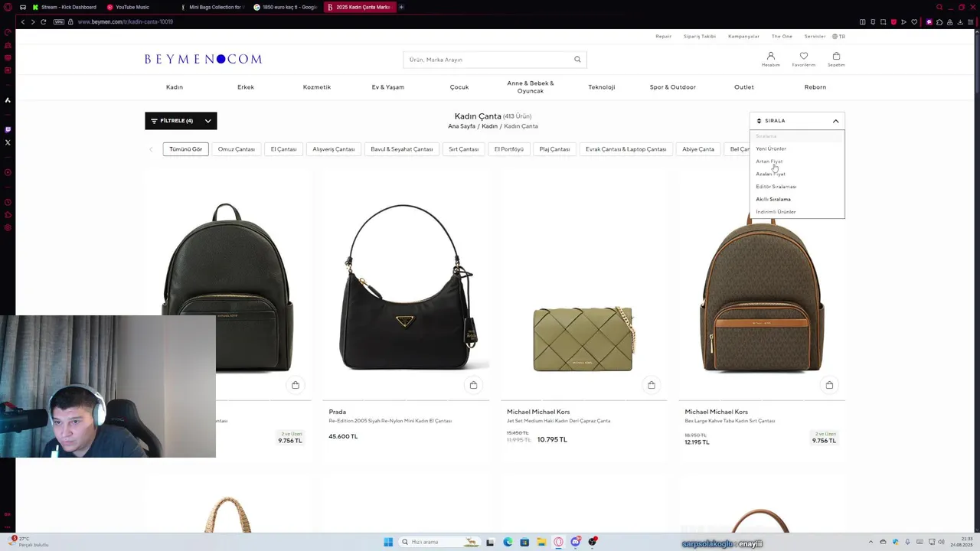The width and height of the screenshot is (980, 551).
Task: Click the browser back arrow
Action: pos(23,21)
